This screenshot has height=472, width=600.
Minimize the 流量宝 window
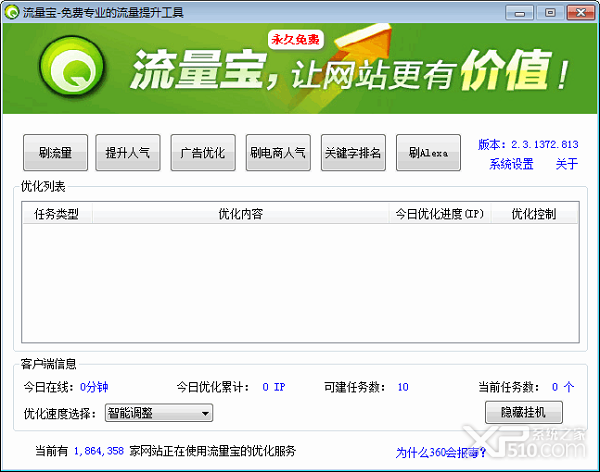[x=519, y=13]
